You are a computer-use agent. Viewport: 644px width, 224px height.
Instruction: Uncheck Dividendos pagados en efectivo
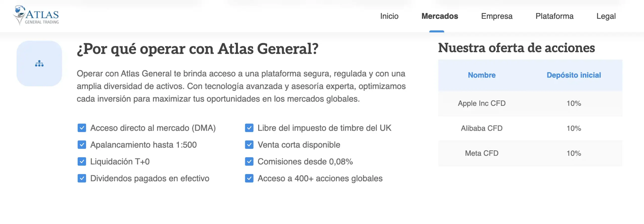coord(82,178)
